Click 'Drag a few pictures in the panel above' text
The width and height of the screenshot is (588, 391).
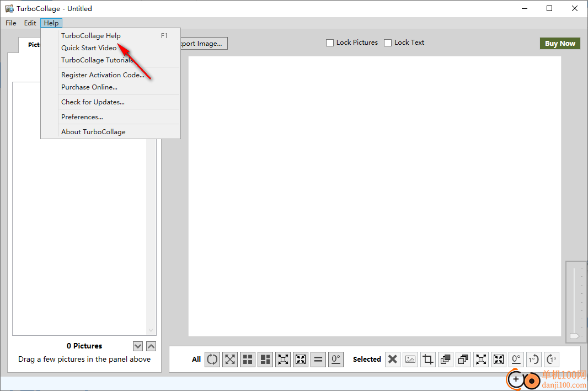pyautogui.click(x=84, y=359)
